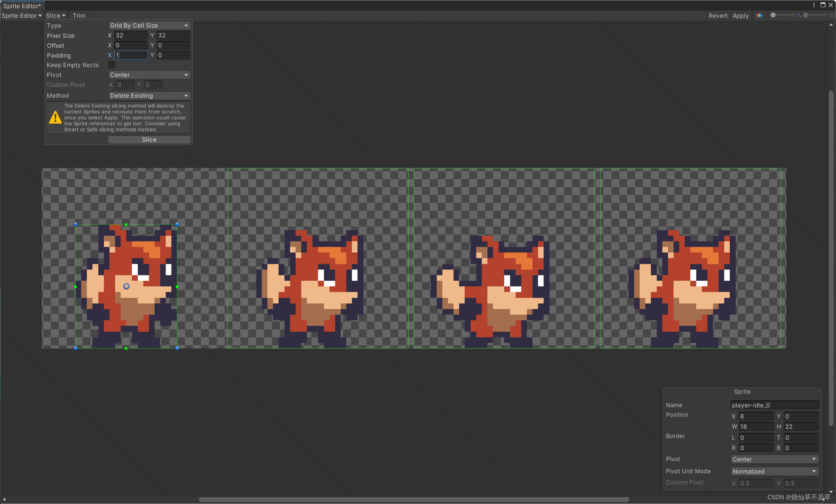Click the Apply button

point(740,15)
